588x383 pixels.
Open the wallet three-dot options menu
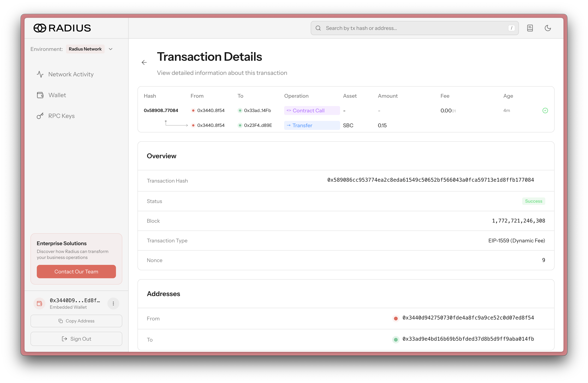click(x=113, y=304)
